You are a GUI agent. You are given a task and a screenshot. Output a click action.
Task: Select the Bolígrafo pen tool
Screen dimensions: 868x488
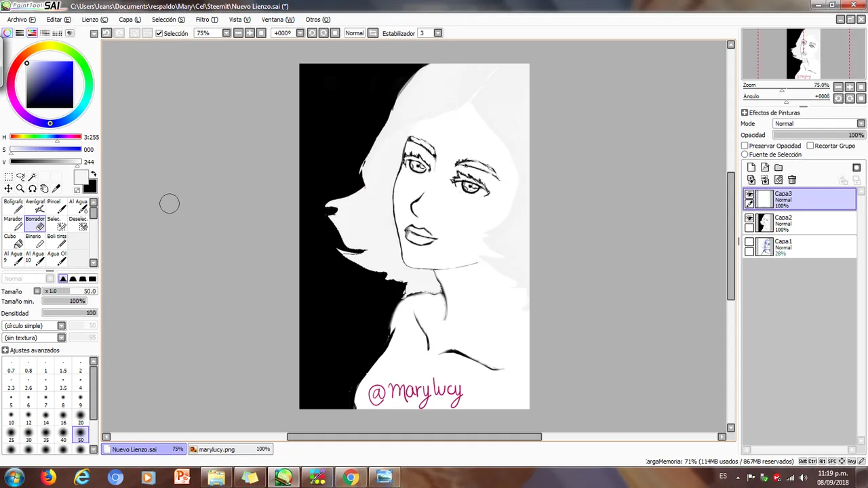pyautogui.click(x=14, y=205)
